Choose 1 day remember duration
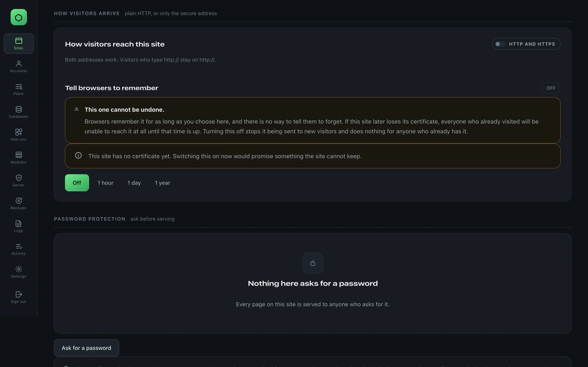The height and width of the screenshot is (367, 588). click(x=134, y=183)
